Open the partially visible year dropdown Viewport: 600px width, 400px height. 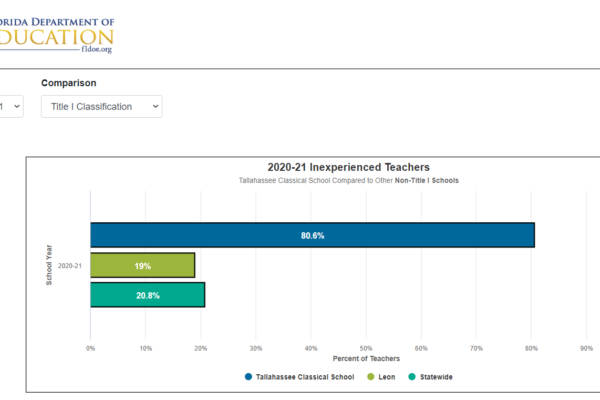pyautogui.click(x=11, y=106)
